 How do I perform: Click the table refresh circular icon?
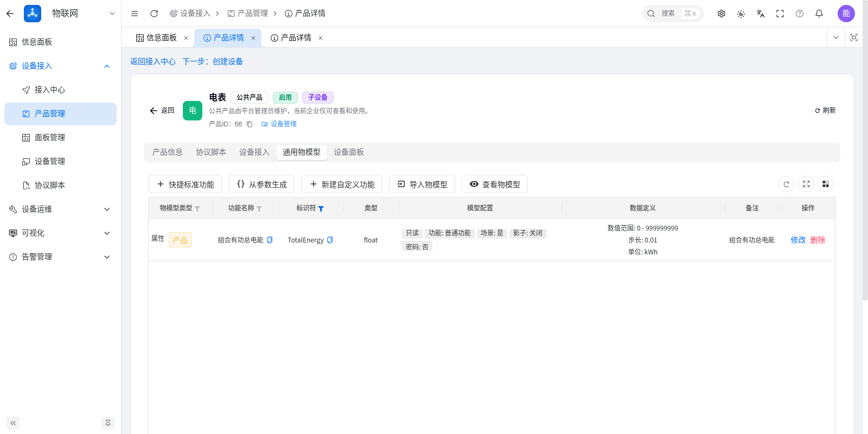(787, 184)
